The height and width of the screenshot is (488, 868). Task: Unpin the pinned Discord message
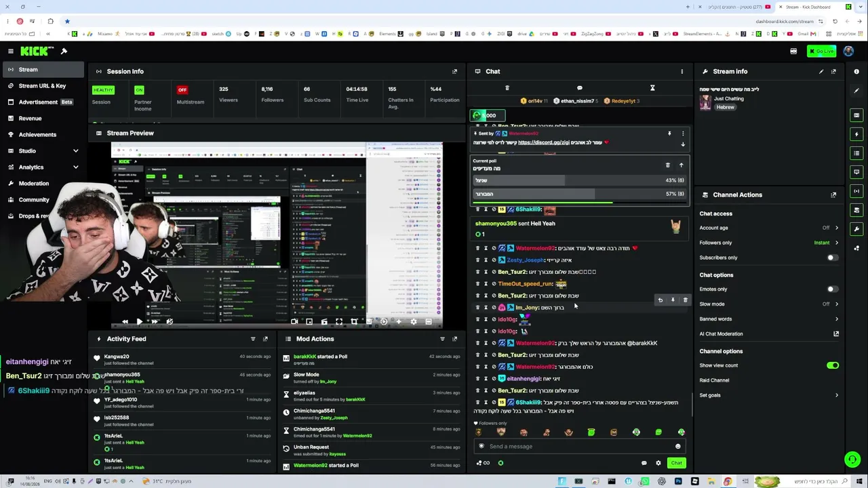pyautogui.click(x=669, y=134)
